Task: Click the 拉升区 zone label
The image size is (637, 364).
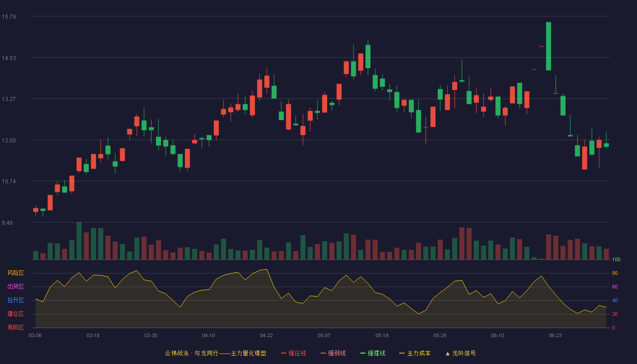Action: tap(15, 300)
